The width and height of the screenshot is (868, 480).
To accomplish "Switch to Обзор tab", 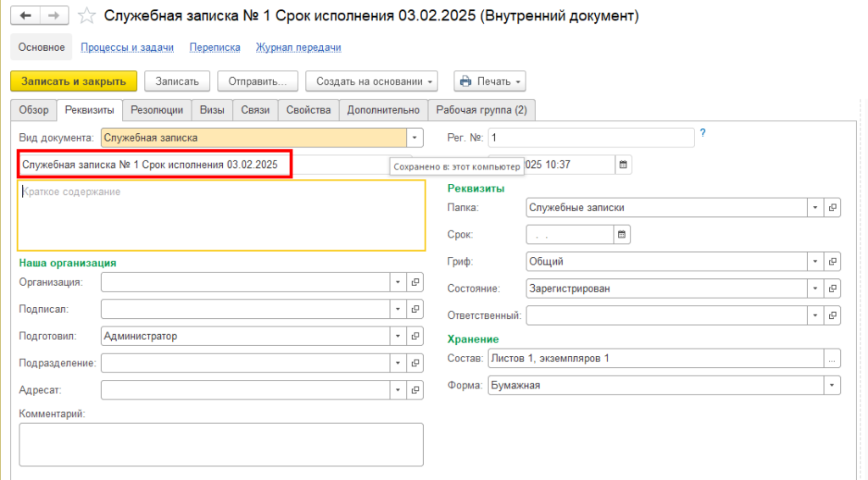I will click(34, 110).
